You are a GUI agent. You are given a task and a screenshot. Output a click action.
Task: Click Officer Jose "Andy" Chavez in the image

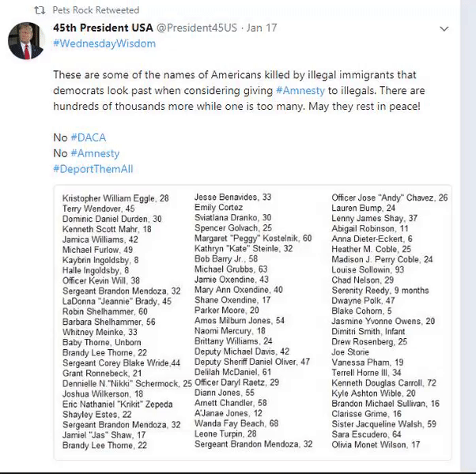[x=390, y=197]
